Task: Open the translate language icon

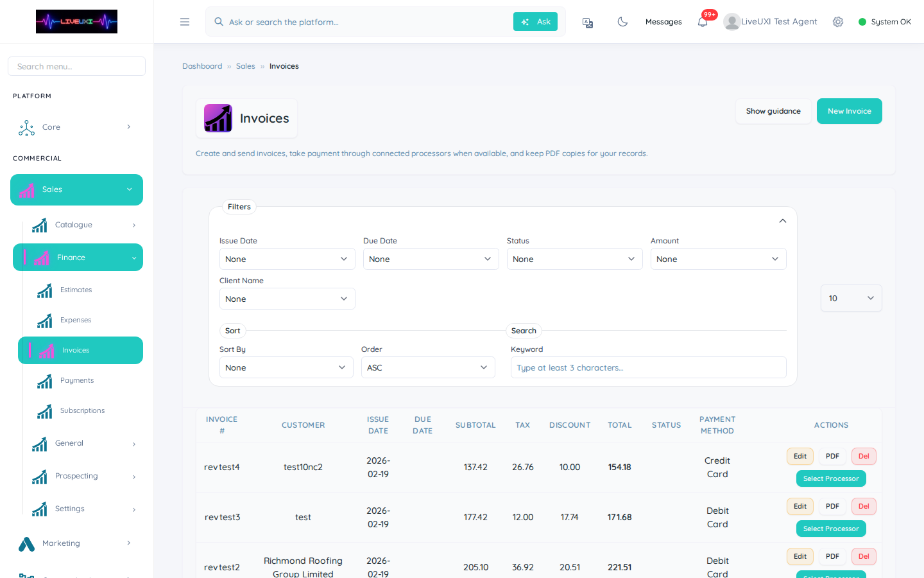Action: [588, 22]
